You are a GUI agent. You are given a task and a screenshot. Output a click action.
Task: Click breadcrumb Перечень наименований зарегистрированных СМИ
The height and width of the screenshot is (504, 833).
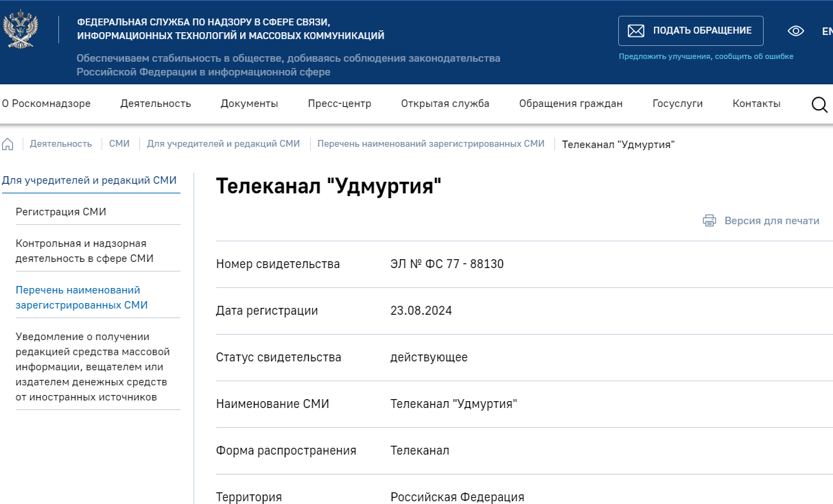(431, 143)
